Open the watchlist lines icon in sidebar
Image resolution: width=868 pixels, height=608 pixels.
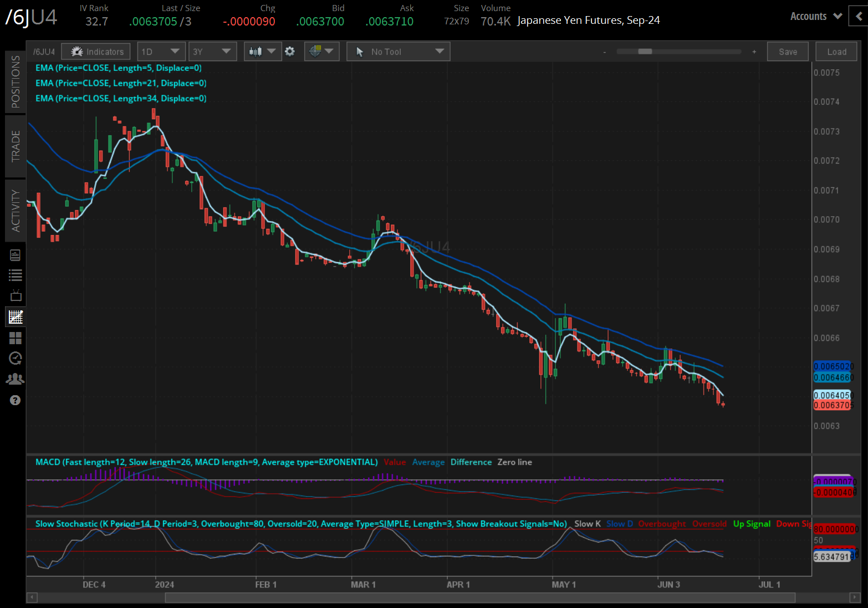coord(16,275)
